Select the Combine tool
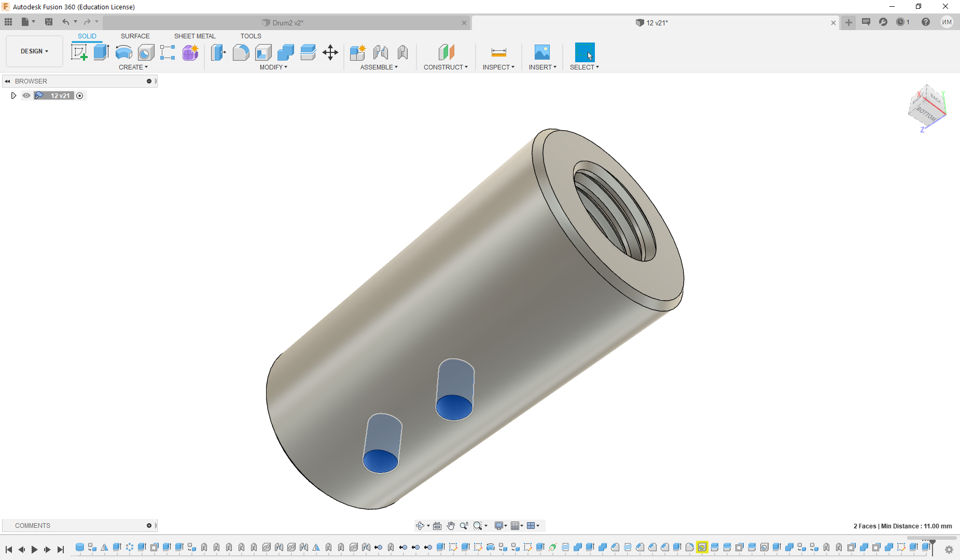The height and width of the screenshot is (560, 960). point(285,52)
